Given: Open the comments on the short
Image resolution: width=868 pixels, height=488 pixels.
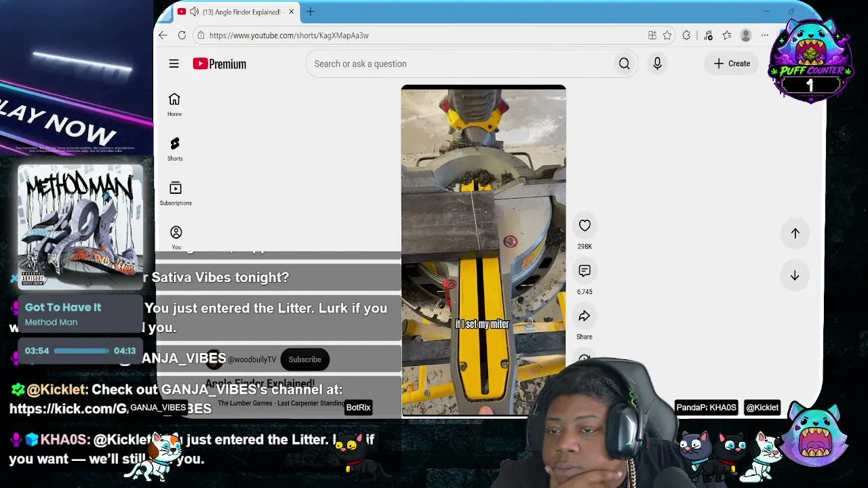Looking at the screenshot, I should pos(585,271).
